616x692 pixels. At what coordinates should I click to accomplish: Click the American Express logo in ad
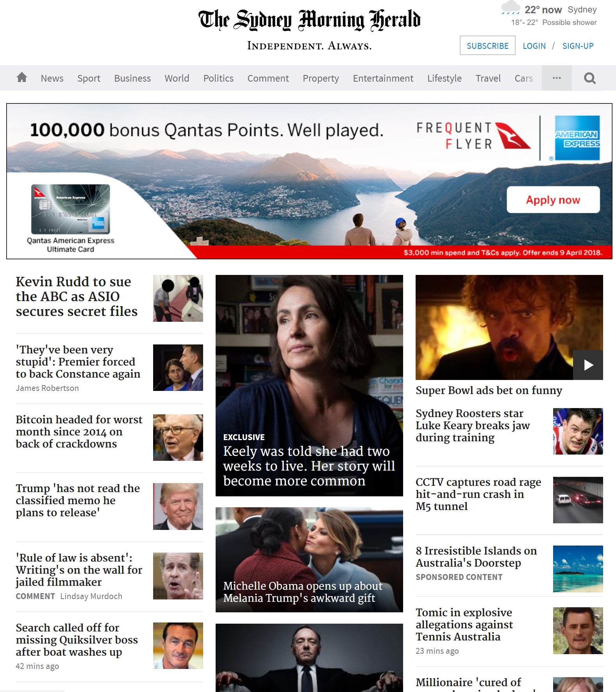(577, 138)
